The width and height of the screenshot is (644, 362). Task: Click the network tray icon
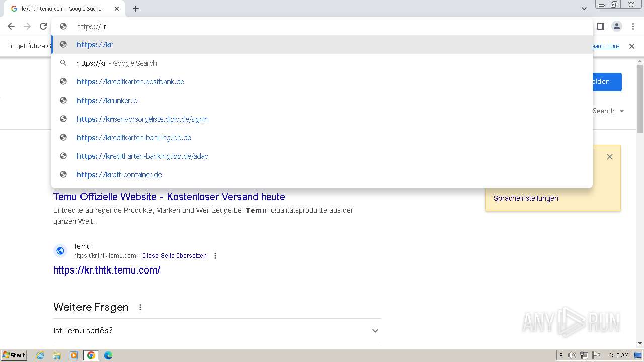(584, 355)
